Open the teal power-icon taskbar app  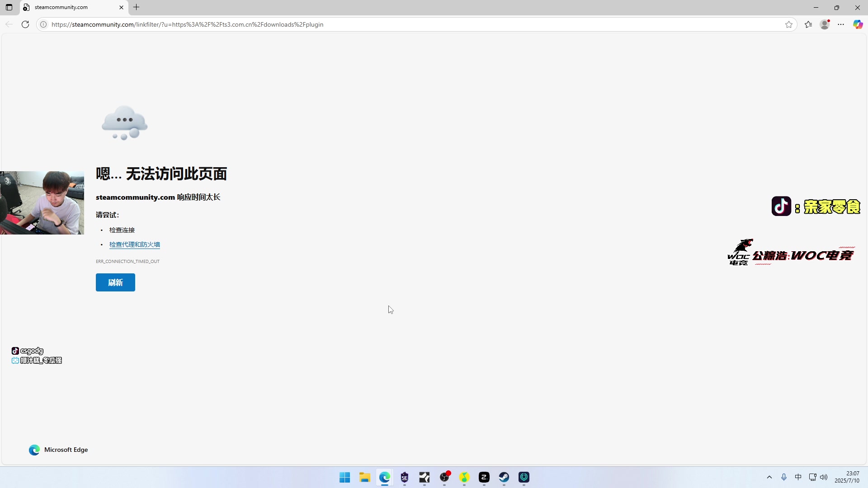[x=524, y=477]
